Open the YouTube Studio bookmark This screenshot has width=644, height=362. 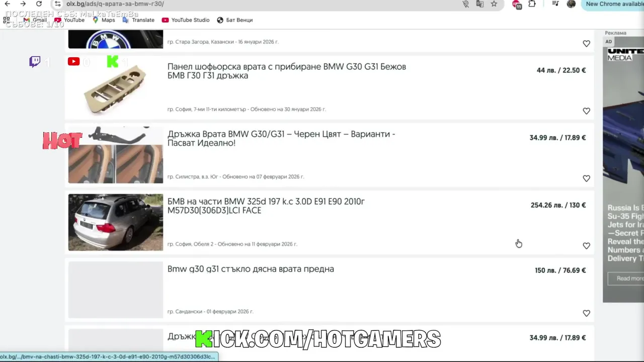(186, 20)
